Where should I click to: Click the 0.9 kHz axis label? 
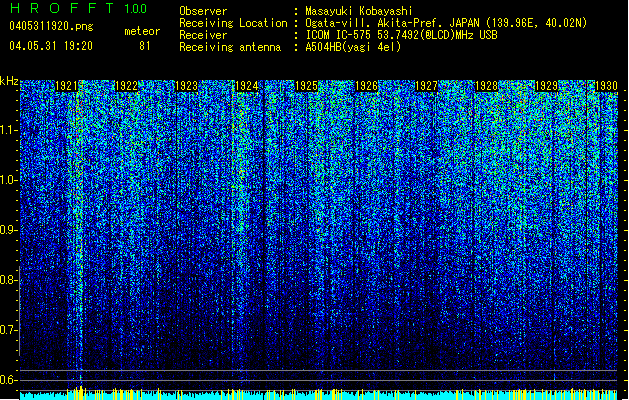[x=8, y=230]
